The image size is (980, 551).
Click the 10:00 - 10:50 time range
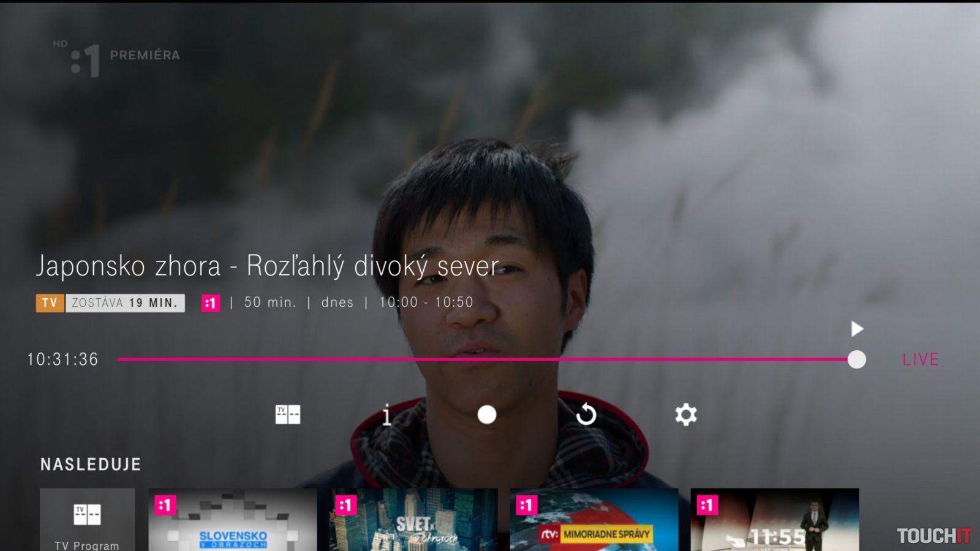(426, 302)
